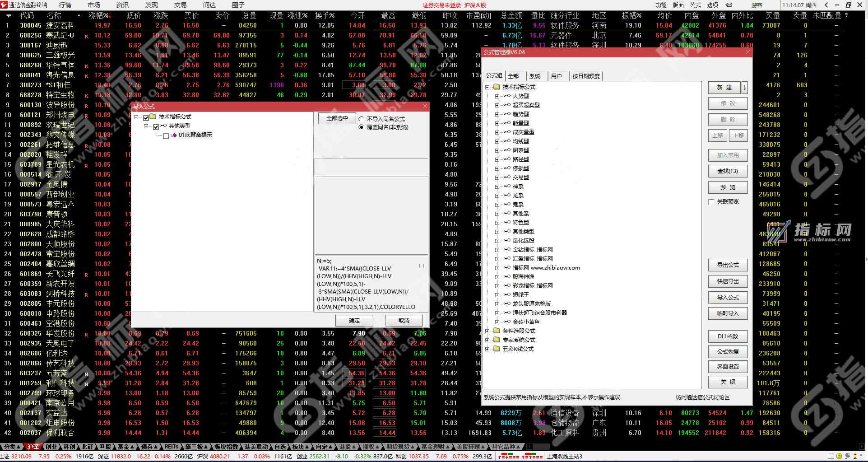This screenshot has height=462, width=868.
Task: Click the 全部选中 button
Action: pos(337,118)
